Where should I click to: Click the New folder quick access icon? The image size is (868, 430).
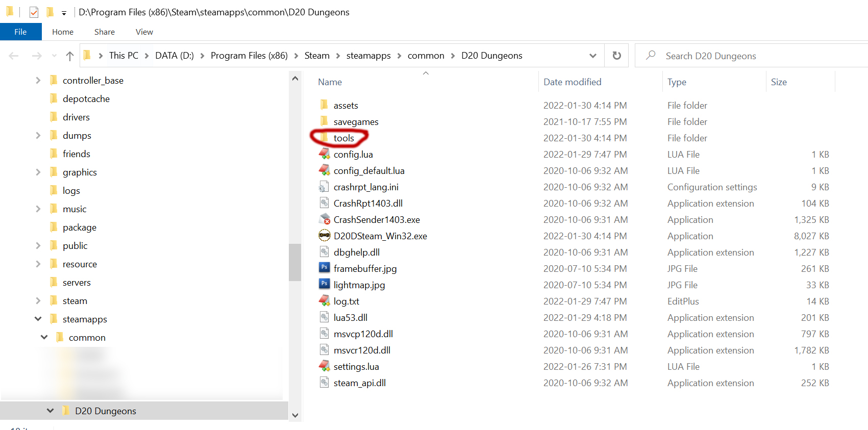(50, 12)
